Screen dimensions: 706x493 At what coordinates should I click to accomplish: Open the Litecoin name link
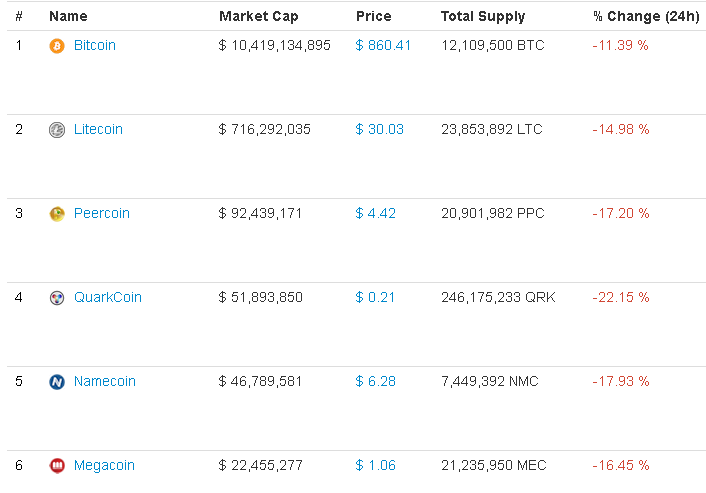pos(98,130)
